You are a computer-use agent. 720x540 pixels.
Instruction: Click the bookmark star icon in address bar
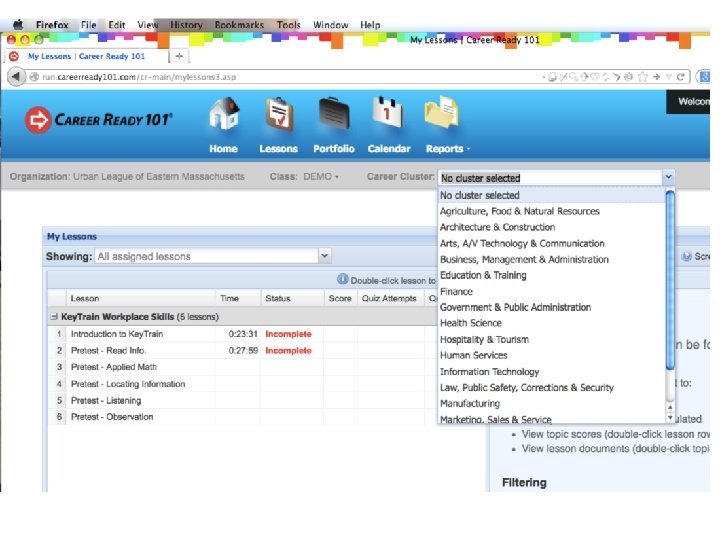643,77
